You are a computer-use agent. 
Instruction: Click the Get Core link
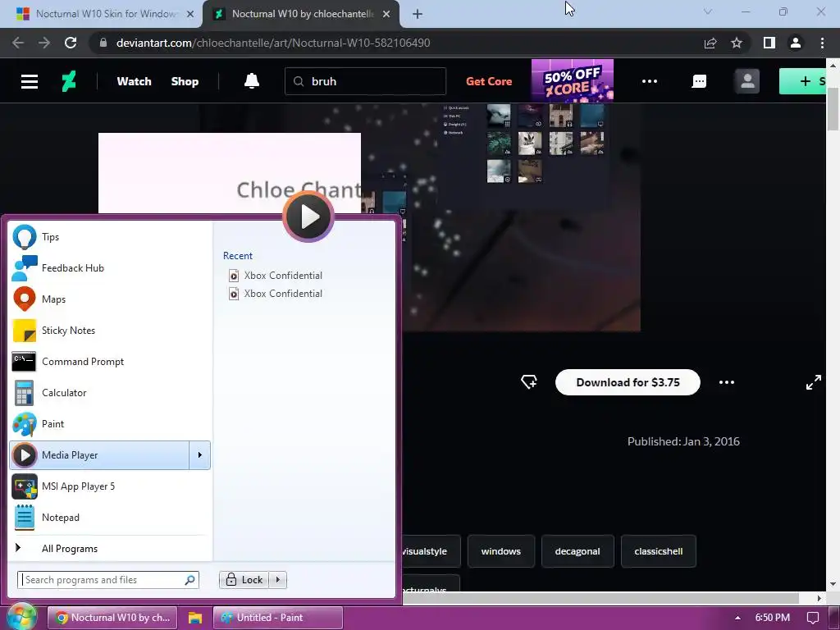point(489,81)
